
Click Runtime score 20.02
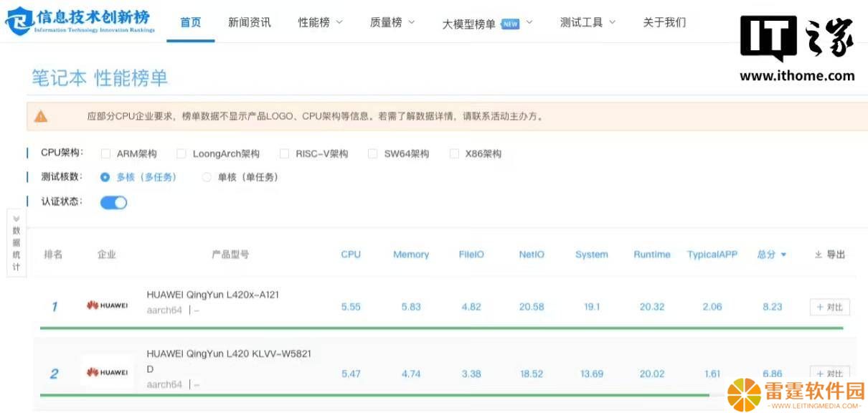tap(652, 374)
